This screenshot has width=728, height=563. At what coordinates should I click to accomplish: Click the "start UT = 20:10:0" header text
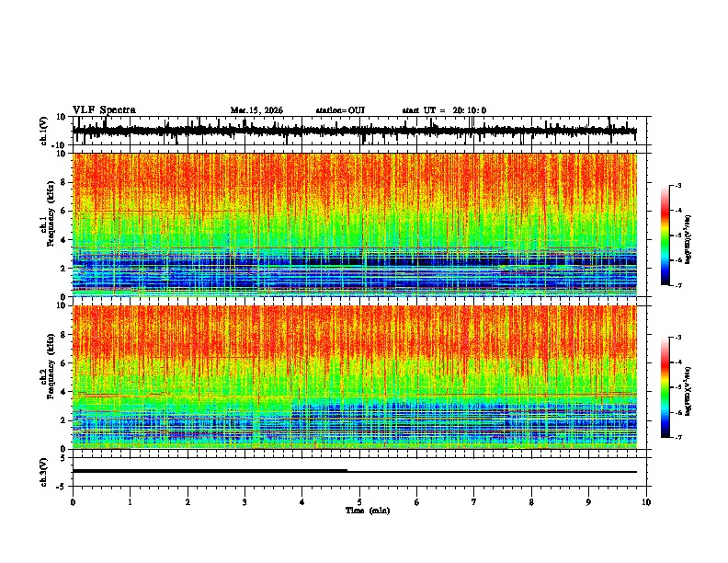(444, 110)
